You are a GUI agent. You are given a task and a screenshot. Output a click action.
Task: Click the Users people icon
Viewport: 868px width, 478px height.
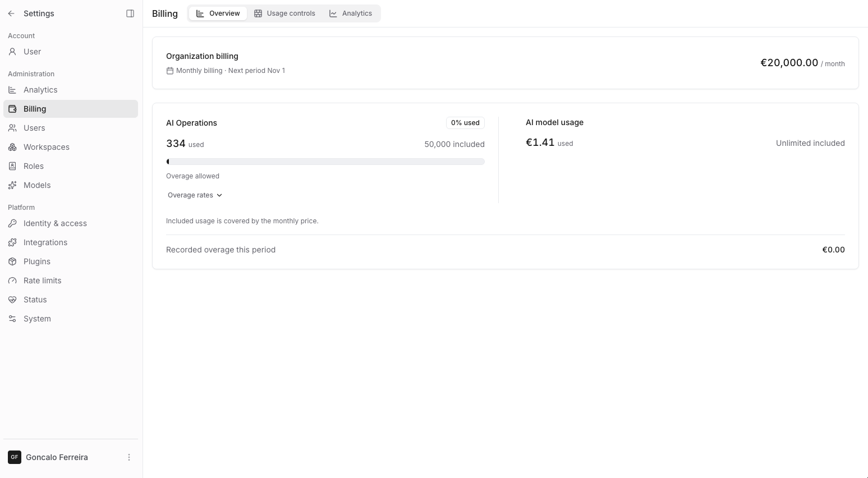12,128
